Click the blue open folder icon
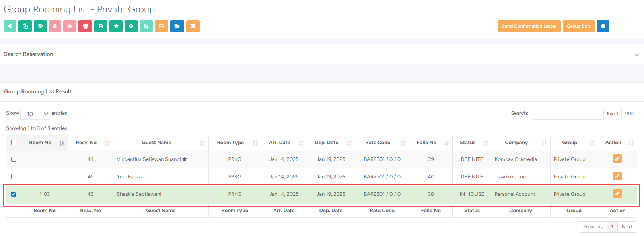The image size is (644, 236). [x=177, y=26]
